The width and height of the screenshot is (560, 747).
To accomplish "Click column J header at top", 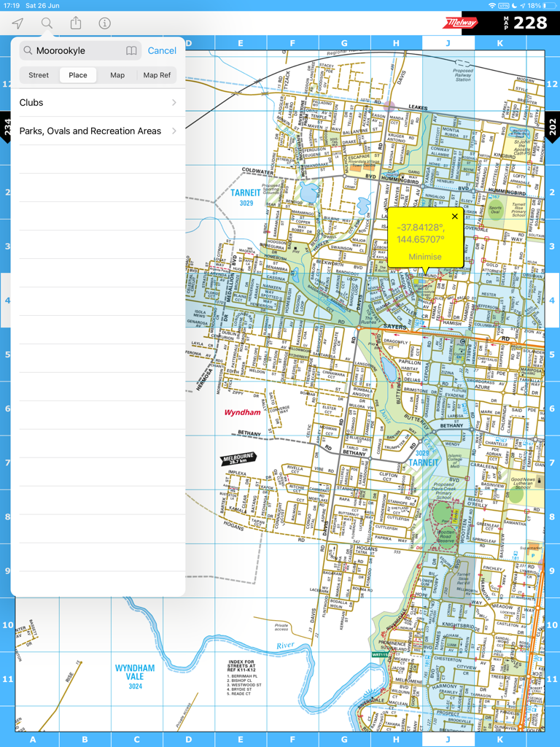I will click(x=448, y=43).
